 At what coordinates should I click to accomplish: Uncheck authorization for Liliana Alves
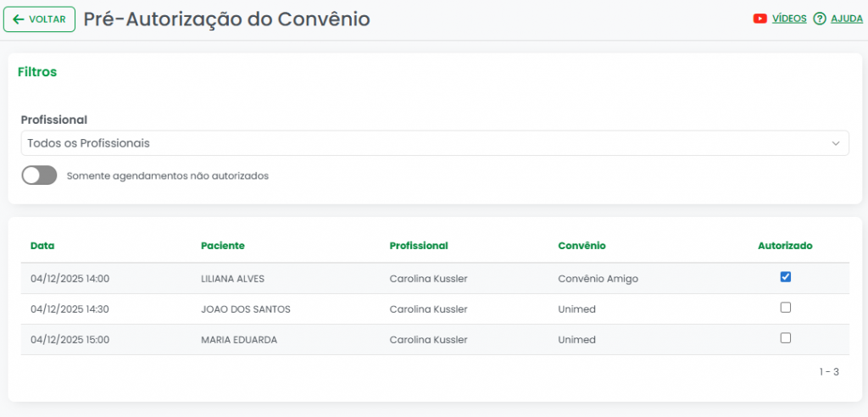(786, 277)
